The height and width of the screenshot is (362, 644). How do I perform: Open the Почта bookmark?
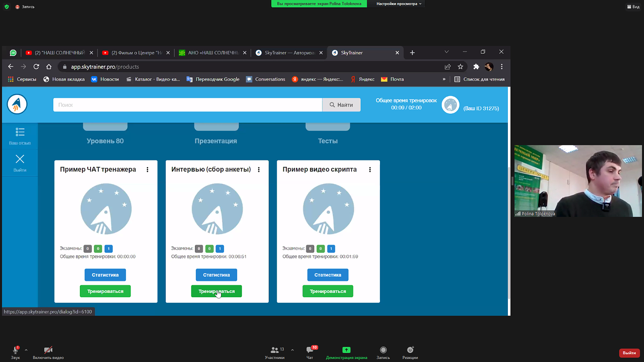coord(392,79)
